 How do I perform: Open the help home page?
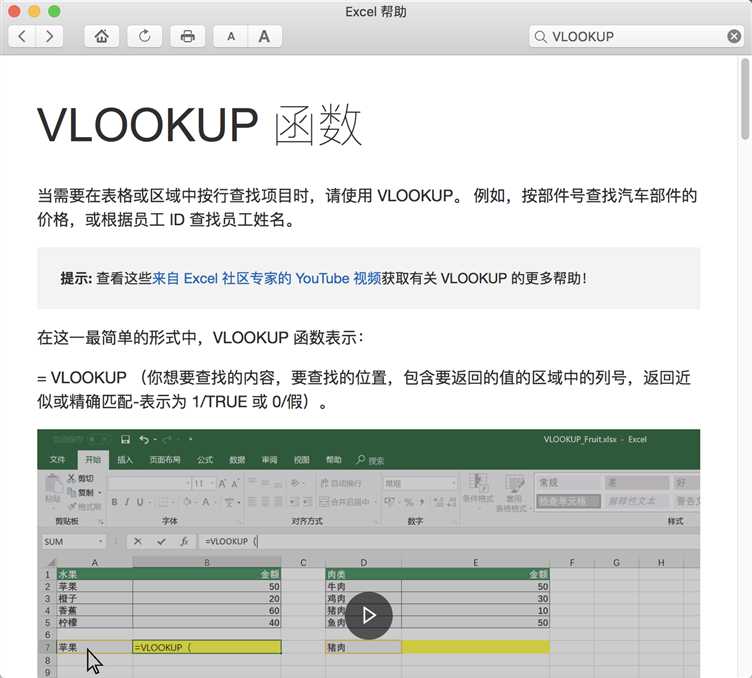[x=101, y=36]
